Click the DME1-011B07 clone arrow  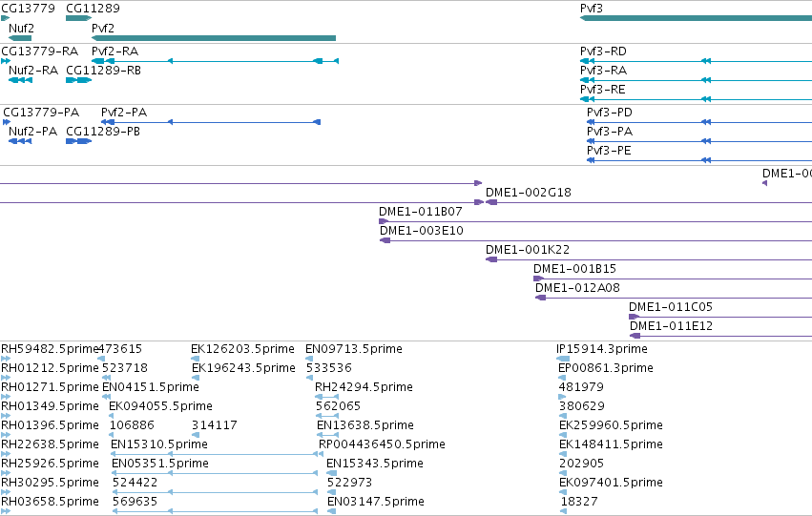pos(384,221)
